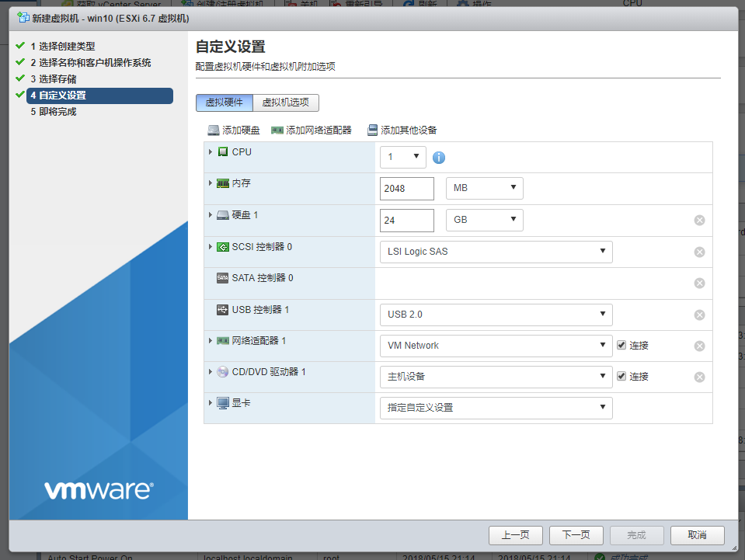
Task: Click the memory (内存) icon
Action: click(x=223, y=183)
